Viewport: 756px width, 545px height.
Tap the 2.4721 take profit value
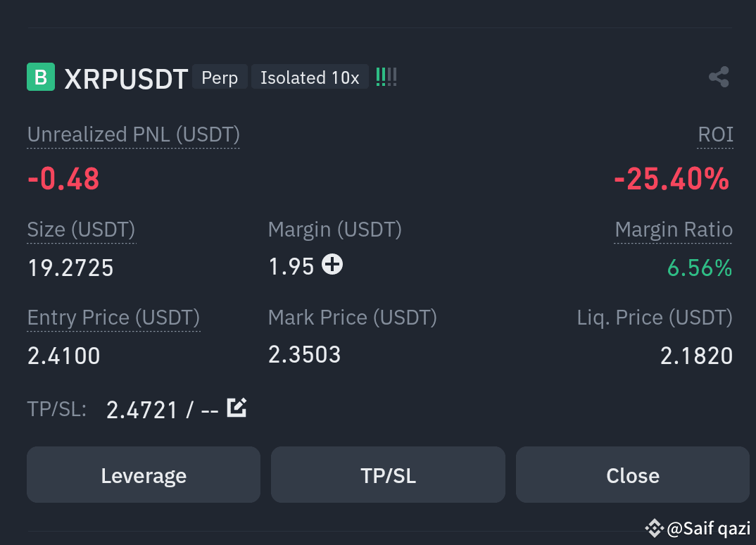tap(141, 411)
